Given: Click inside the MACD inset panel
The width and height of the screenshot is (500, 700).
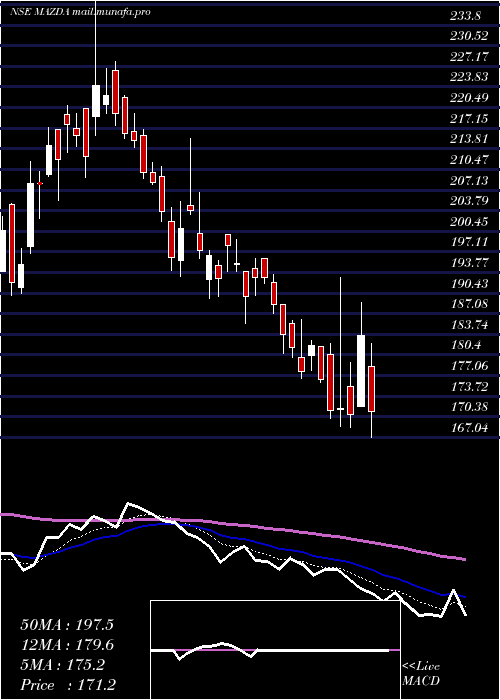Looking at the screenshot, I should [275, 650].
